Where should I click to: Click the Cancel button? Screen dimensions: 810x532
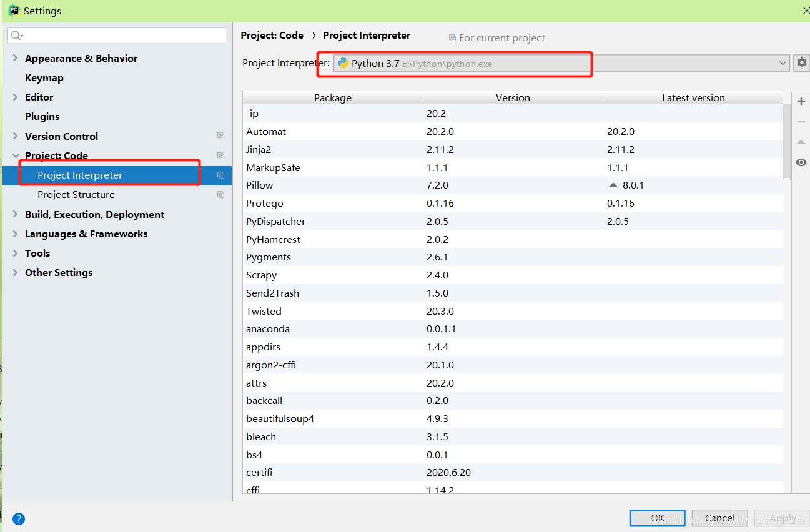coord(719,518)
